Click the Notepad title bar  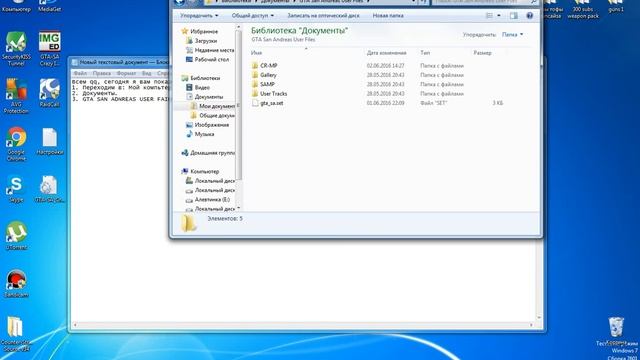[120, 62]
